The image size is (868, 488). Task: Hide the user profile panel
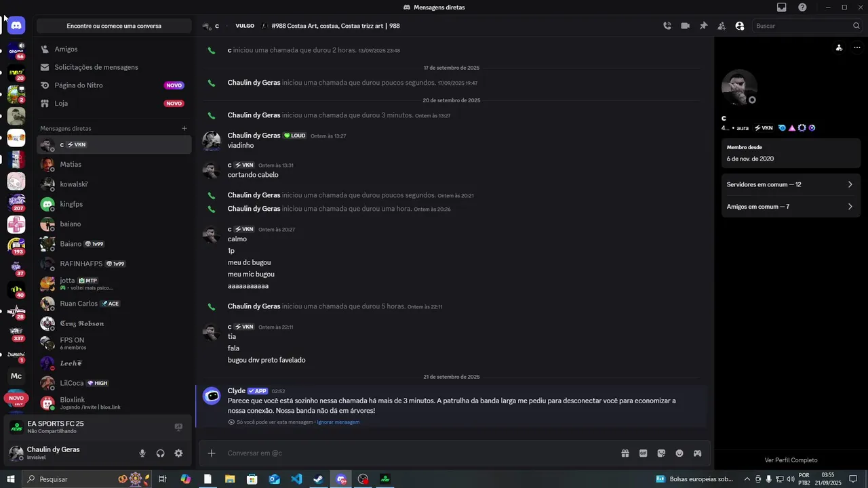pyautogui.click(x=740, y=26)
